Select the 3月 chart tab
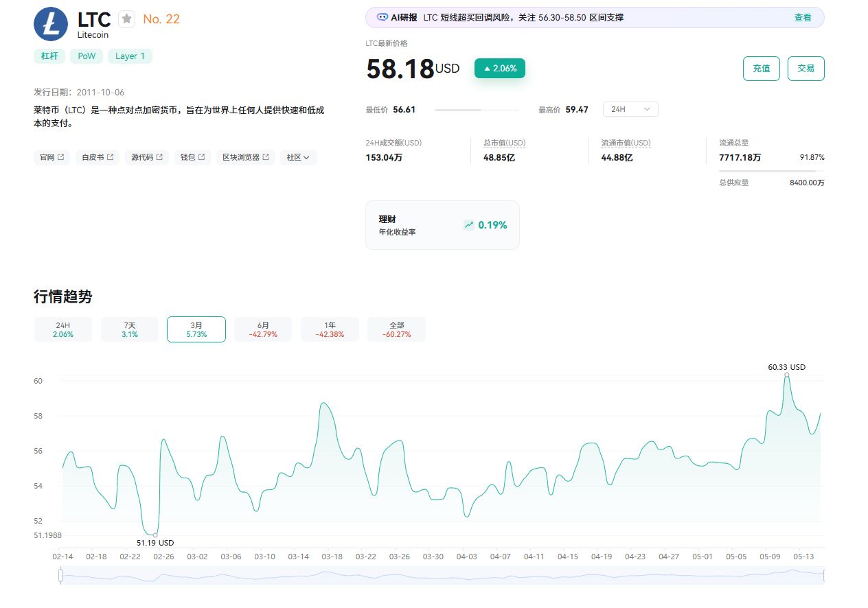The image size is (868, 608). pos(196,329)
